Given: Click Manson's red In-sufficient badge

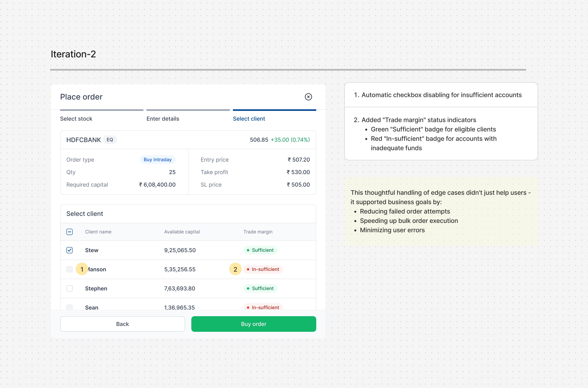Looking at the screenshot, I should point(263,269).
